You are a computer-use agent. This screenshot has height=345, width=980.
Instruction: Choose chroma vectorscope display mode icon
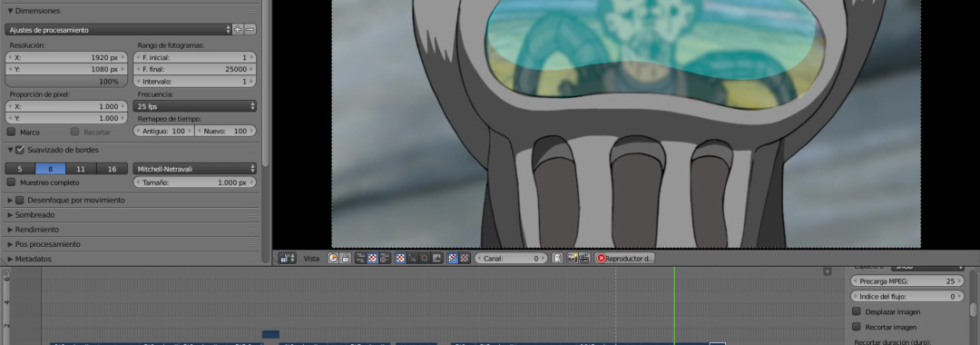425,258
